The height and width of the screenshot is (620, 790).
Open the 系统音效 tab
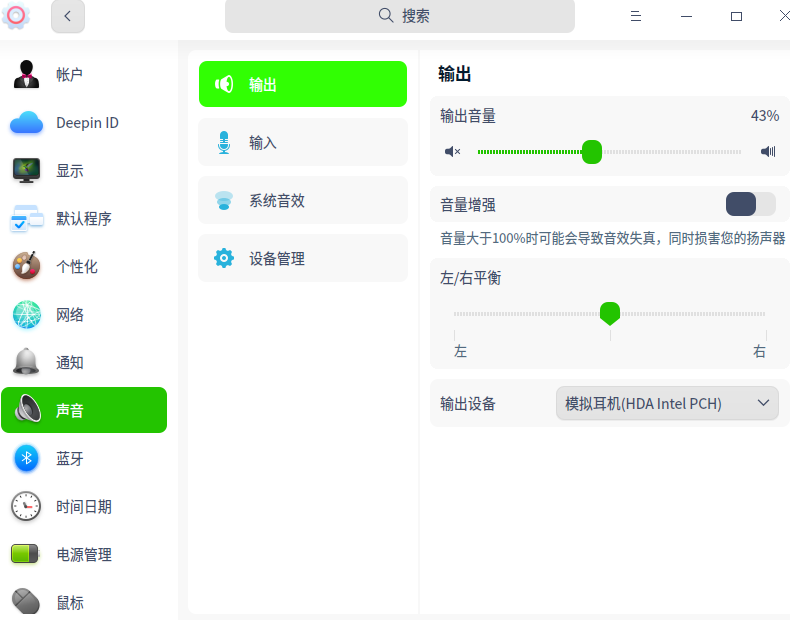303,200
